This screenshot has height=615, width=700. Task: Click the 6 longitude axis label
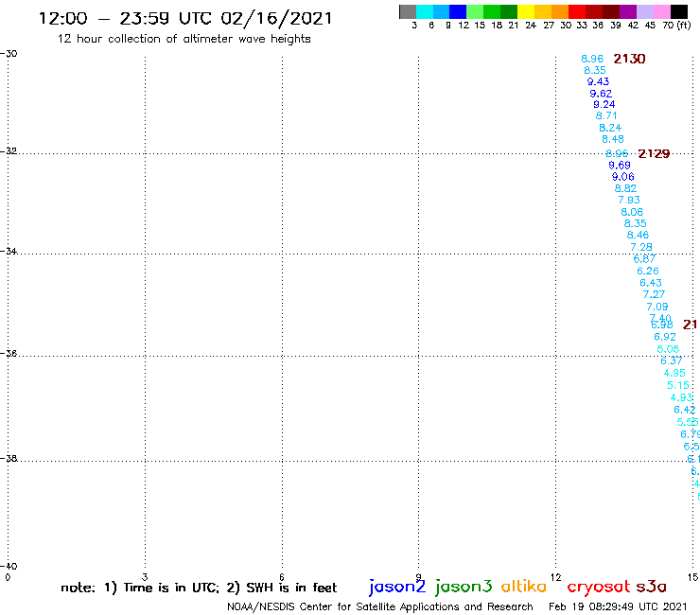[282, 577]
